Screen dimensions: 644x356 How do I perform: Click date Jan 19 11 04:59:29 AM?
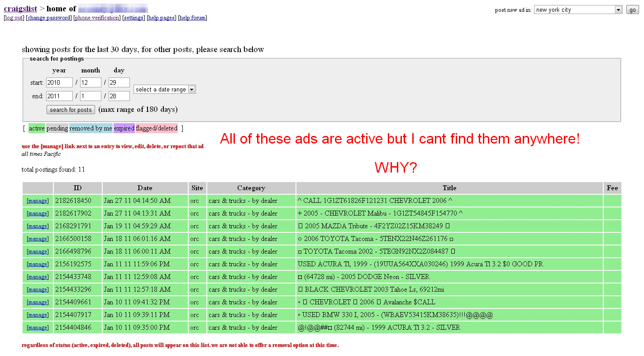137,226
